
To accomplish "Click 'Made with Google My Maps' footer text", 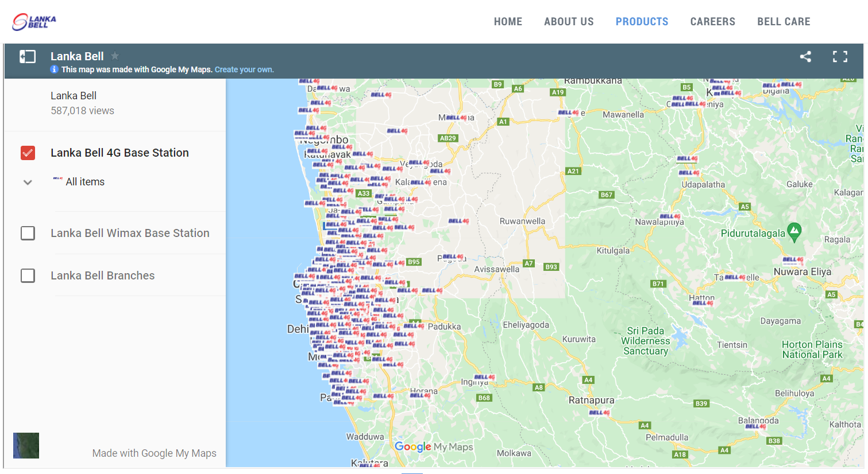I will [155, 453].
